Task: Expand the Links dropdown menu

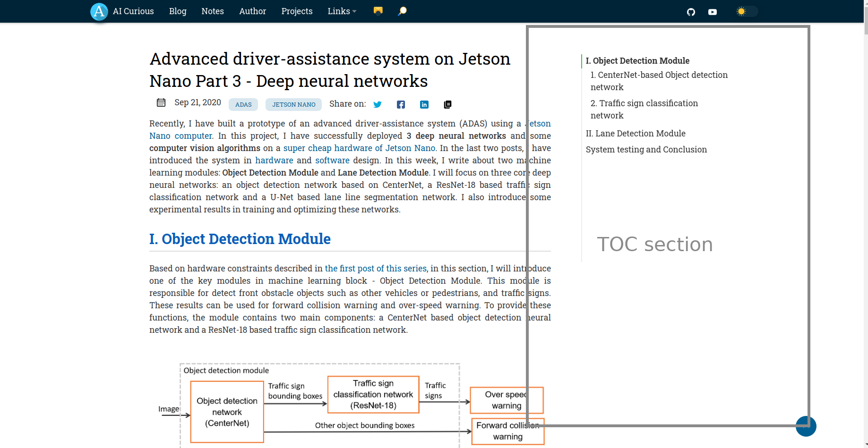Action: pos(342,11)
